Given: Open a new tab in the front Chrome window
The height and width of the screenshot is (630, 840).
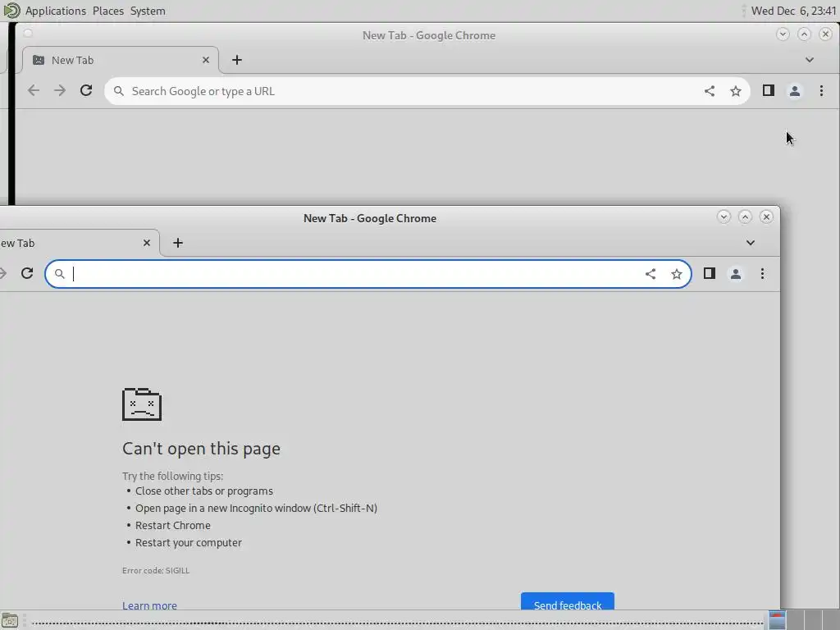Looking at the screenshot, I should tap(178, 243).
